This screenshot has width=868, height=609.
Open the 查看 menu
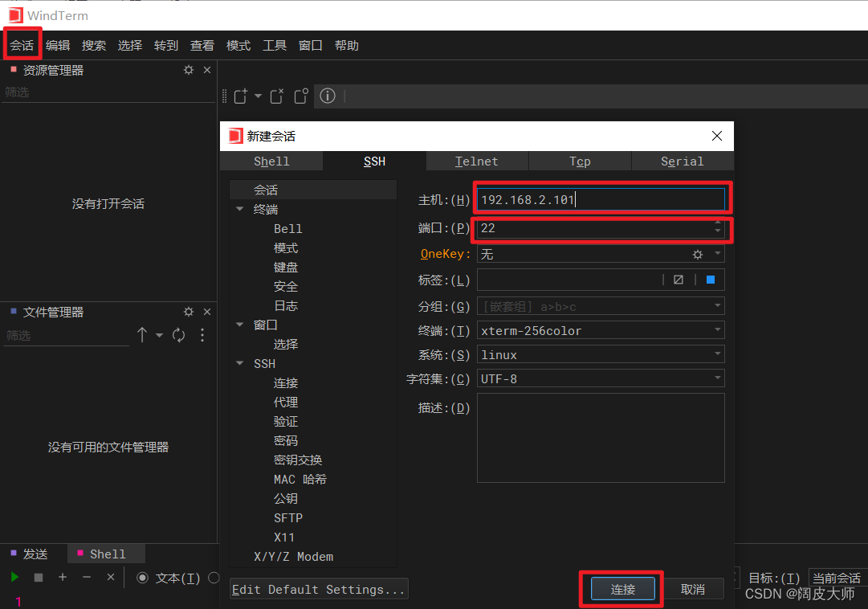tap(202, 46)
